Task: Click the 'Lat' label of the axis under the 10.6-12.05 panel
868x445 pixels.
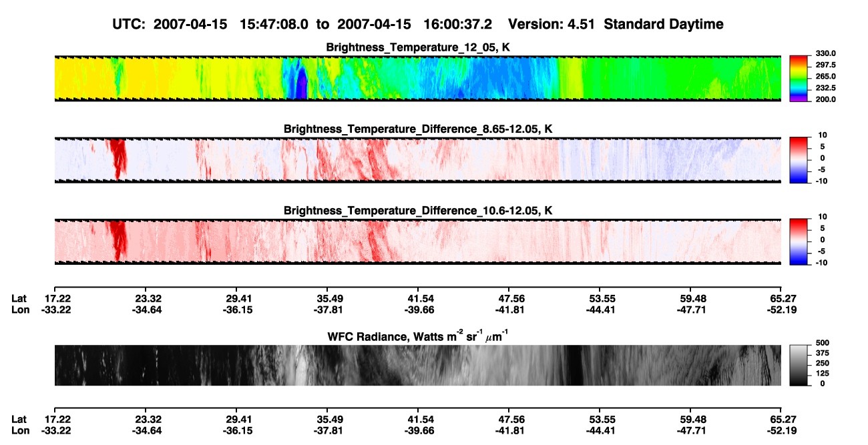Action: click(x=19, y=298)
